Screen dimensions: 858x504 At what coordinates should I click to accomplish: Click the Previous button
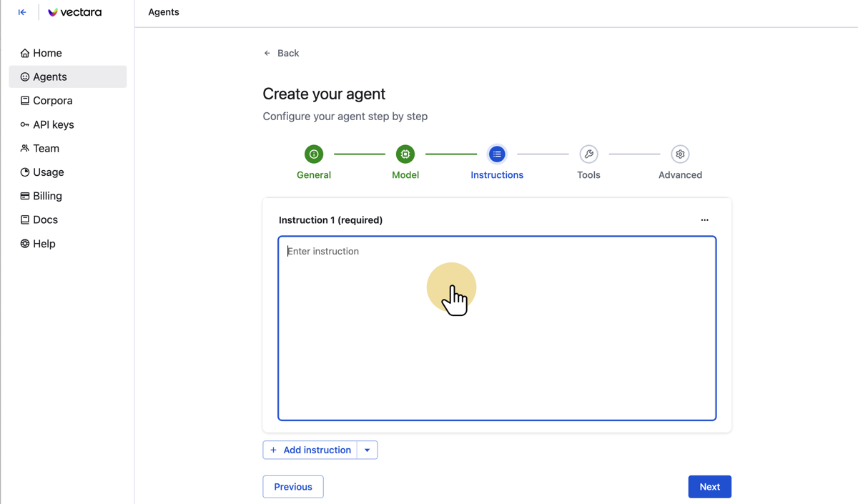click(x=293, y=487)
